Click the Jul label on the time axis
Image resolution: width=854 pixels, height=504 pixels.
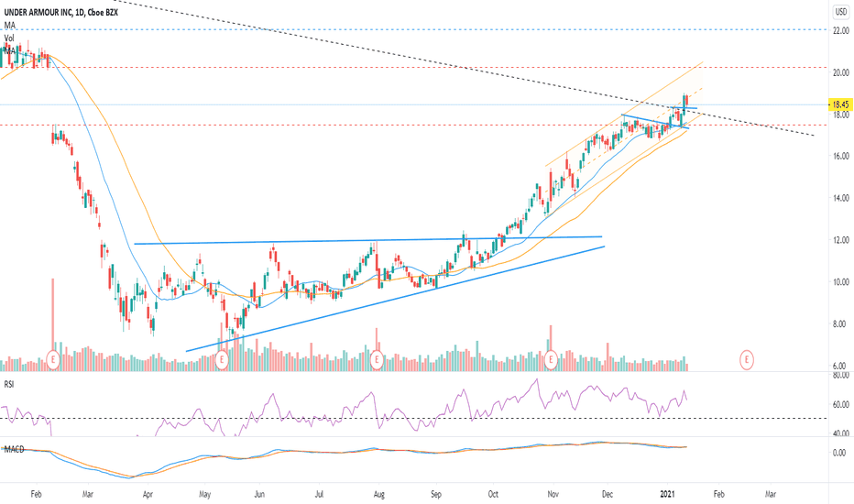click(x=319, y=494)
